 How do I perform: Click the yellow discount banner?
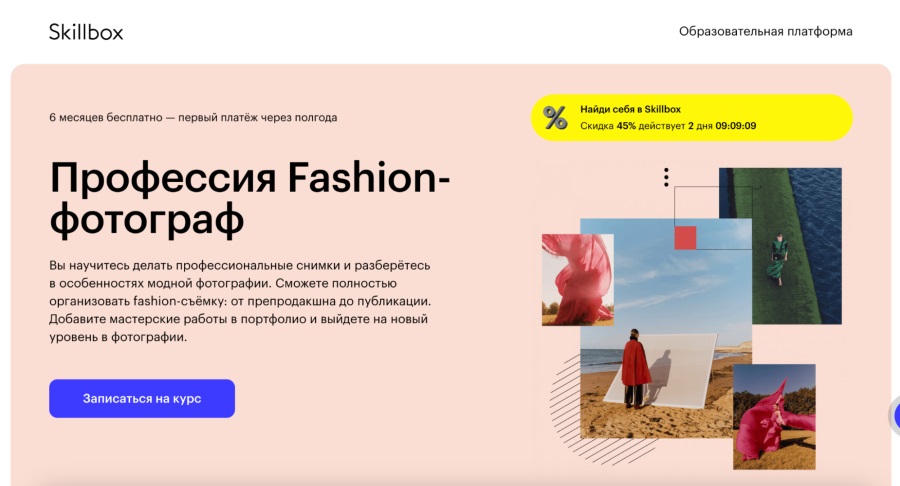[x=692, y=118]
